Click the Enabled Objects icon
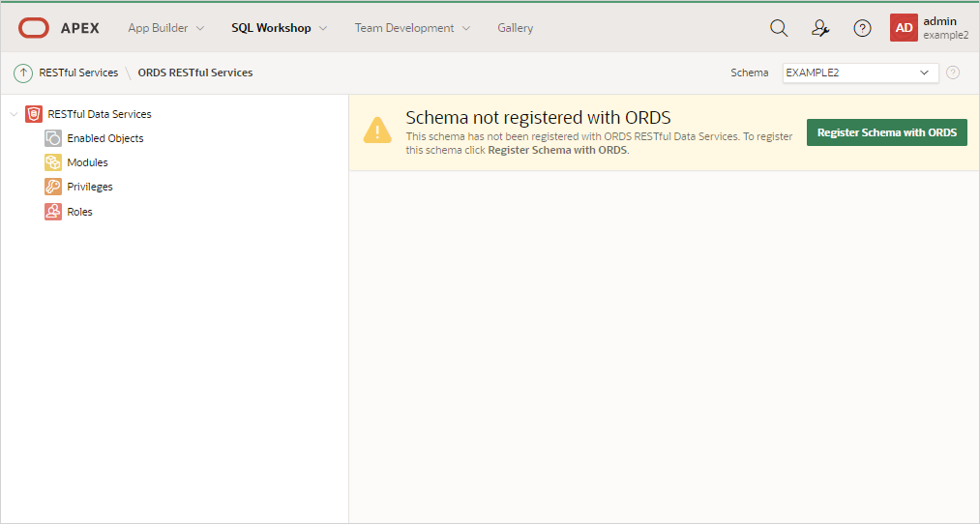This screenshot has width=980, height=524. coord(53,138)
